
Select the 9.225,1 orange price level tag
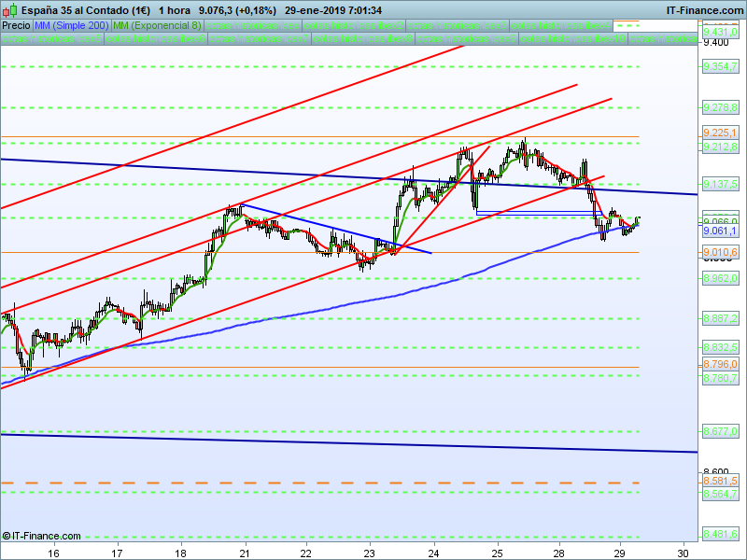pos(720,133)
